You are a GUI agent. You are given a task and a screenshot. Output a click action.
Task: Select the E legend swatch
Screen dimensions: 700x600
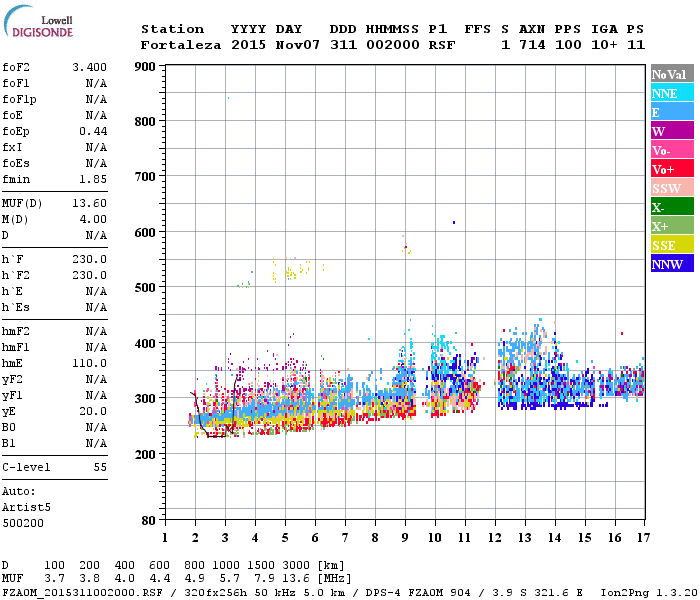pyautogui.click(x=672, y=112)
